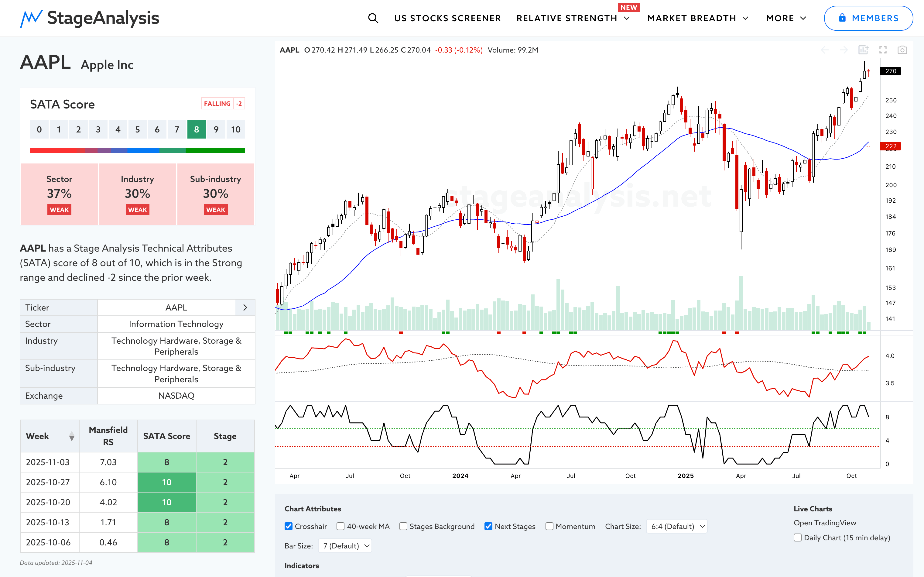Take a chart snapshot with camera icon
924x577 pixels.
(x=902, y=50)
